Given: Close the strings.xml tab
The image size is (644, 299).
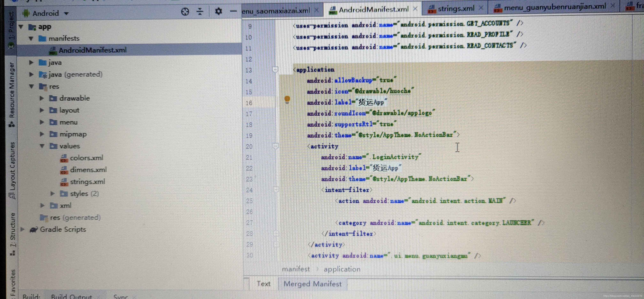Looking at the screenshot, I should 481,8.
